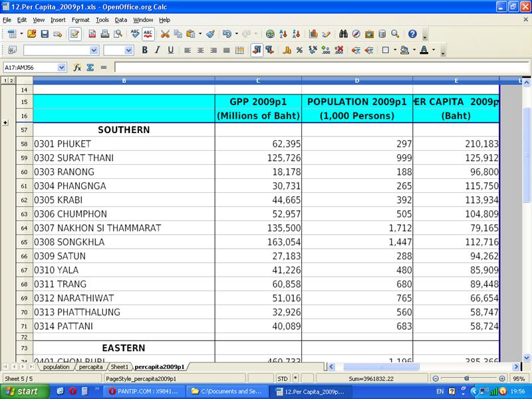Delete a decimal place
Image resolution: width=532 pixels, height=399 pixels.
(x=338, y=51)
